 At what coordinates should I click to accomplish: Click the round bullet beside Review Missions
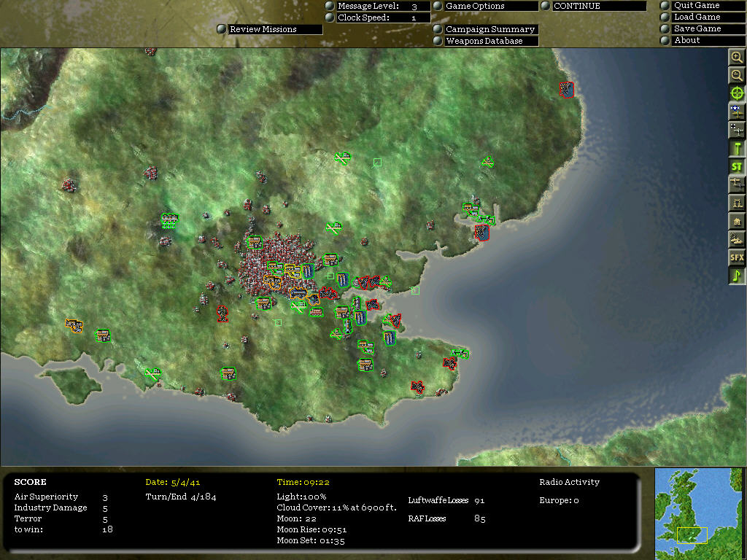pyautogui.click(x=221, y=29)
